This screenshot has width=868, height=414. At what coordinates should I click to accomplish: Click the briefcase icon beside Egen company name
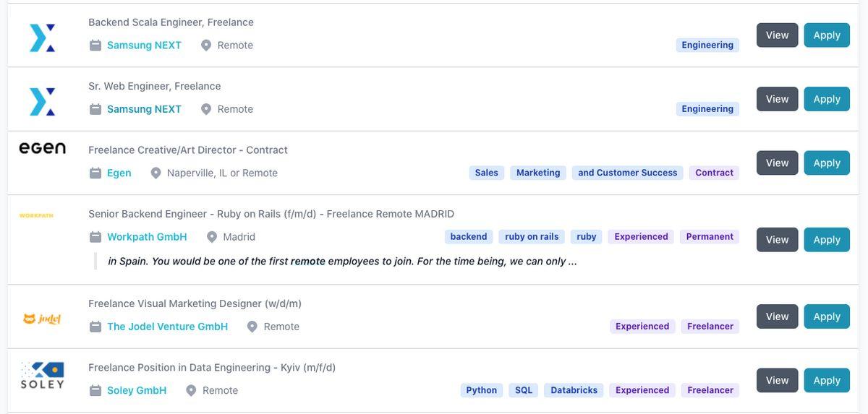point(95,173)
